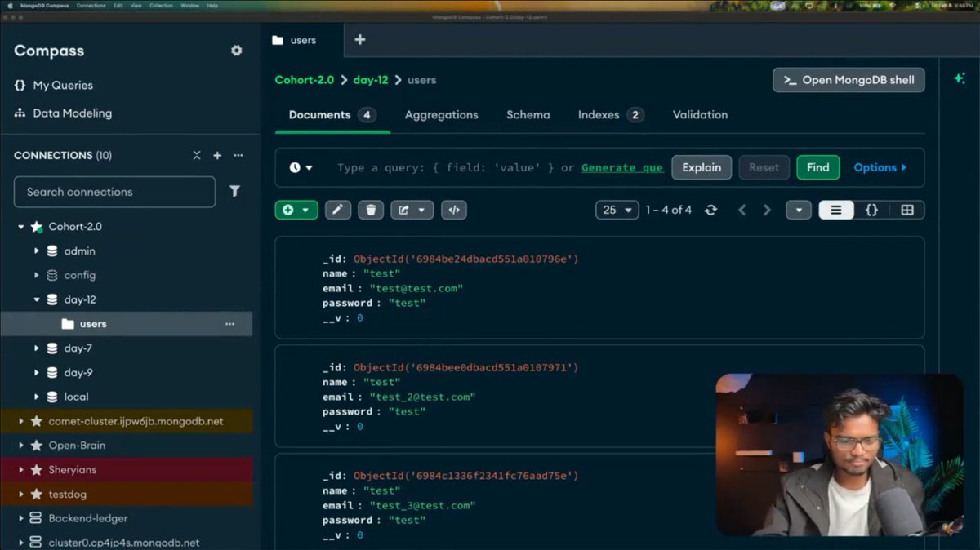
Task: Switch to list view
Action: [836, 210]
